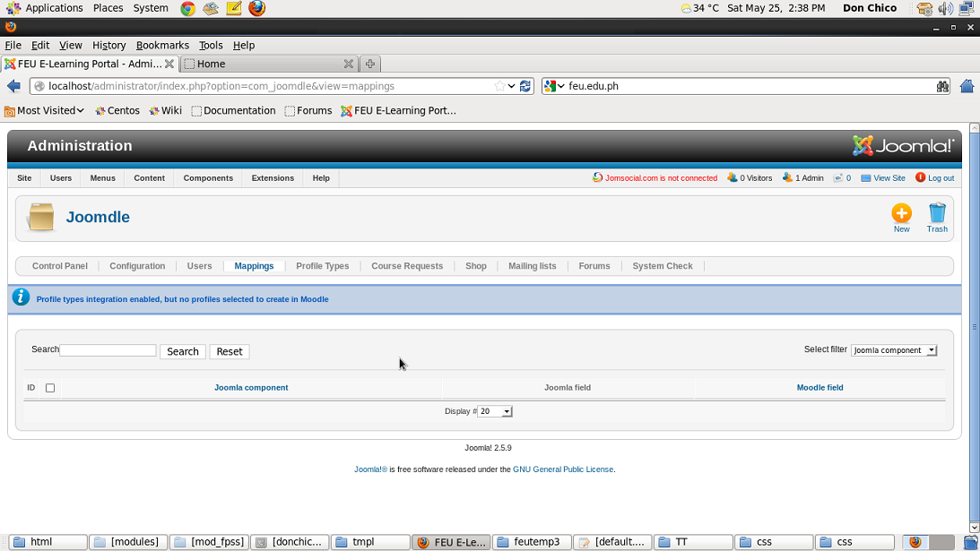Click the Log out icon link
The image size is (980, 551).
(x=934, y=178)
